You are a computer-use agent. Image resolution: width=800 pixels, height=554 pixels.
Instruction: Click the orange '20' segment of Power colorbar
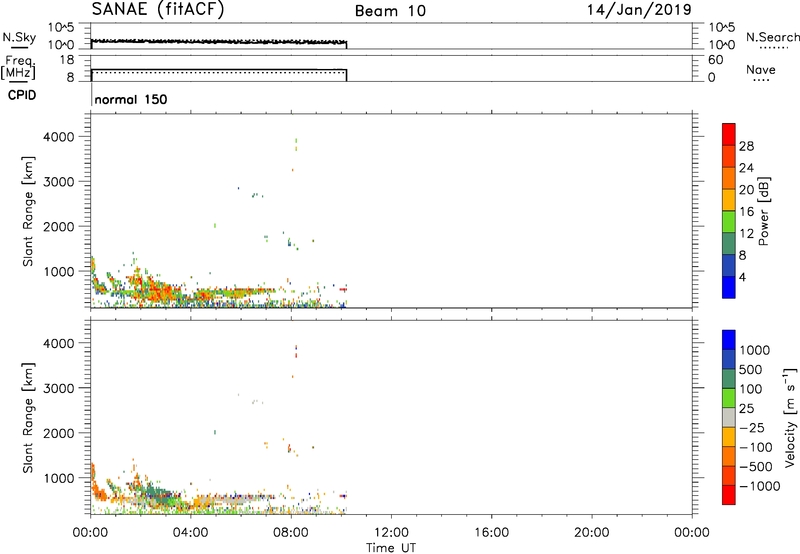(729, 178)
